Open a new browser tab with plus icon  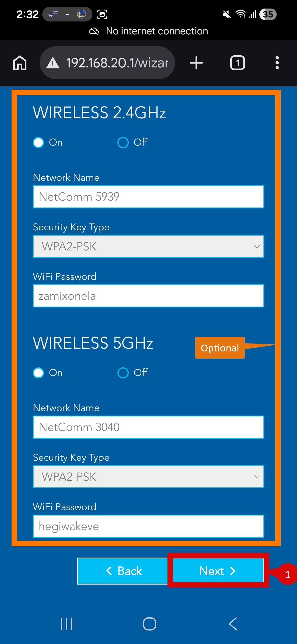click(x=196, y=62)
